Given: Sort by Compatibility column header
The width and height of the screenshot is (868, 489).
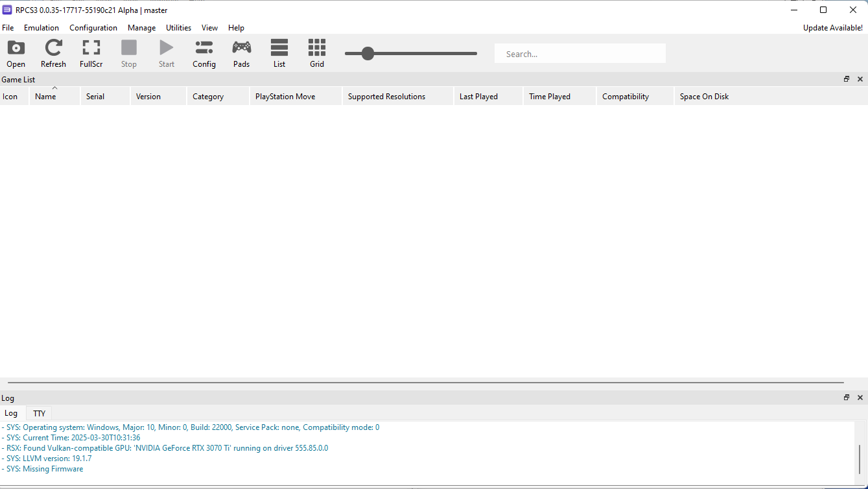Looking at the screenshot, I should 635,97.
